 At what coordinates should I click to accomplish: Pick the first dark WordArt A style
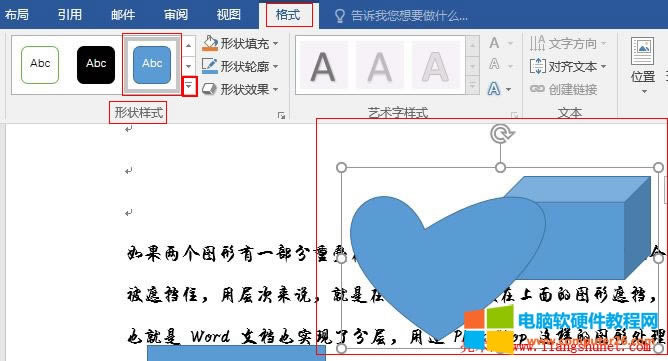pos(323,66)
